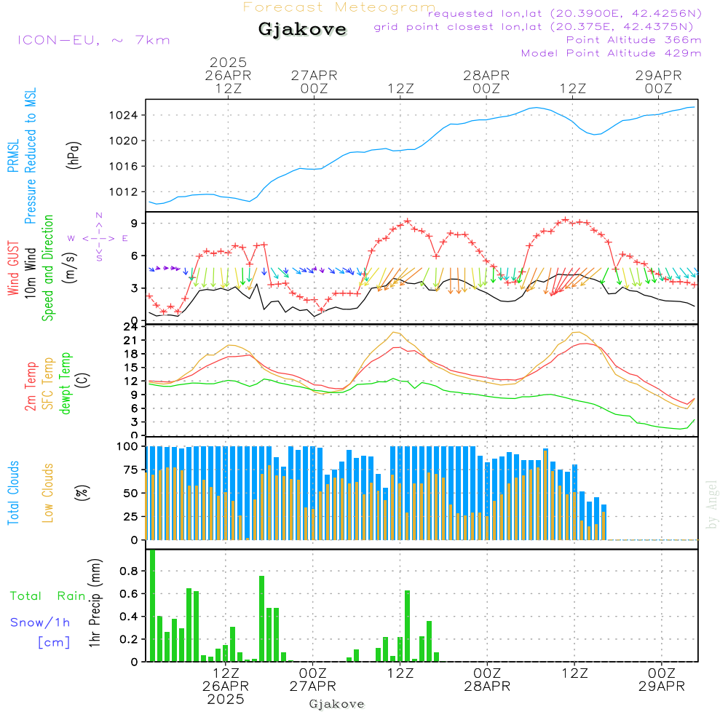
Task: Click the wind direction compass rose
Action: 98,238
